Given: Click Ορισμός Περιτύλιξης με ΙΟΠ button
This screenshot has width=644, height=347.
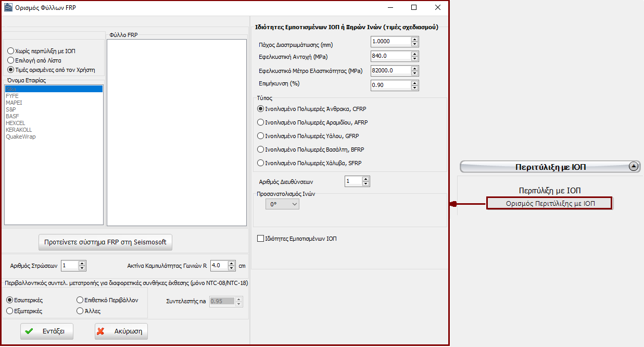Looking at the screenshot, I should pyautogui.click(x=550, y=203).
